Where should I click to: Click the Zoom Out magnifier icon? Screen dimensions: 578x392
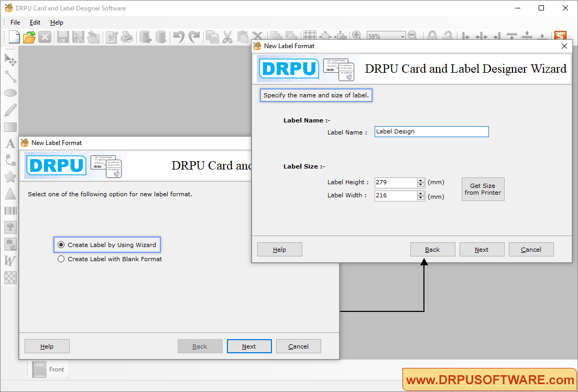[x=412, y=36]
